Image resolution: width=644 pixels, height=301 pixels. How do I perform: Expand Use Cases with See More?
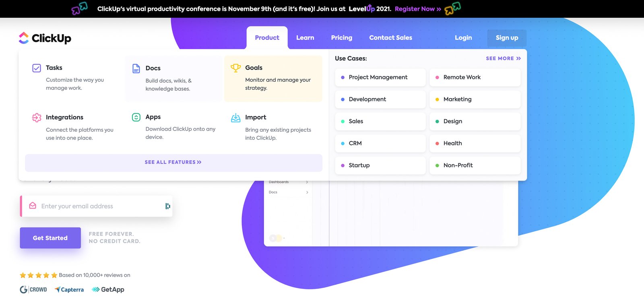(x=503, y=58)
